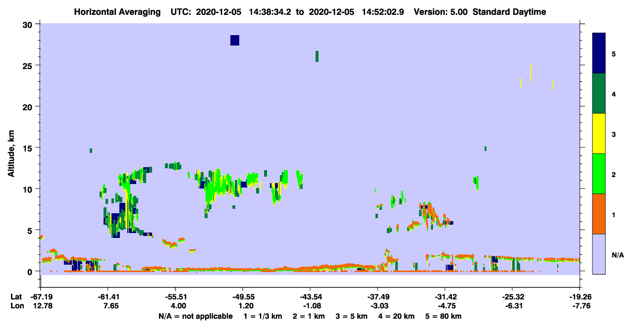Click latitude value '-37.49'
Viewport: 644px width, 330px height.
point(377,297)
